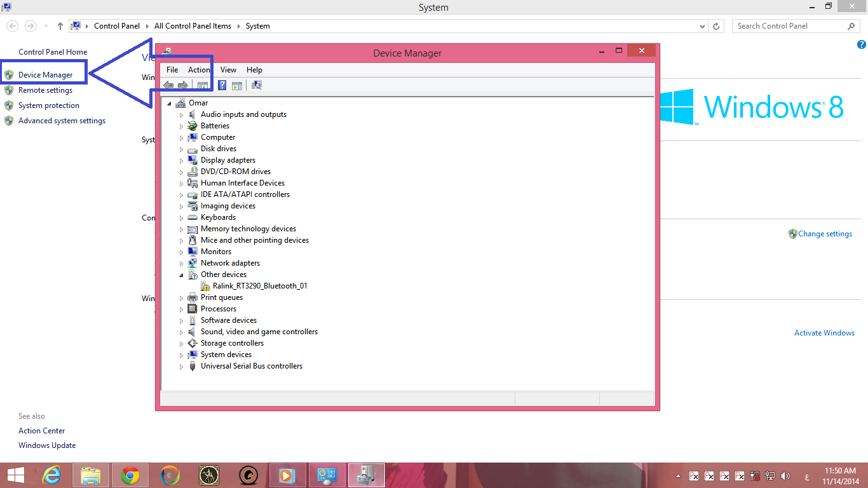Click the battery power icon in system tray
868x488 pixels.
pyautogui.click(x=755, y=475)
